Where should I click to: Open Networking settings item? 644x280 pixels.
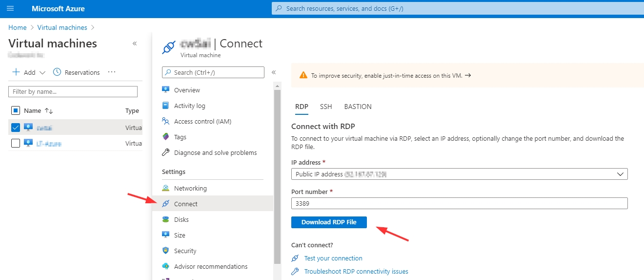pos(190,188)
